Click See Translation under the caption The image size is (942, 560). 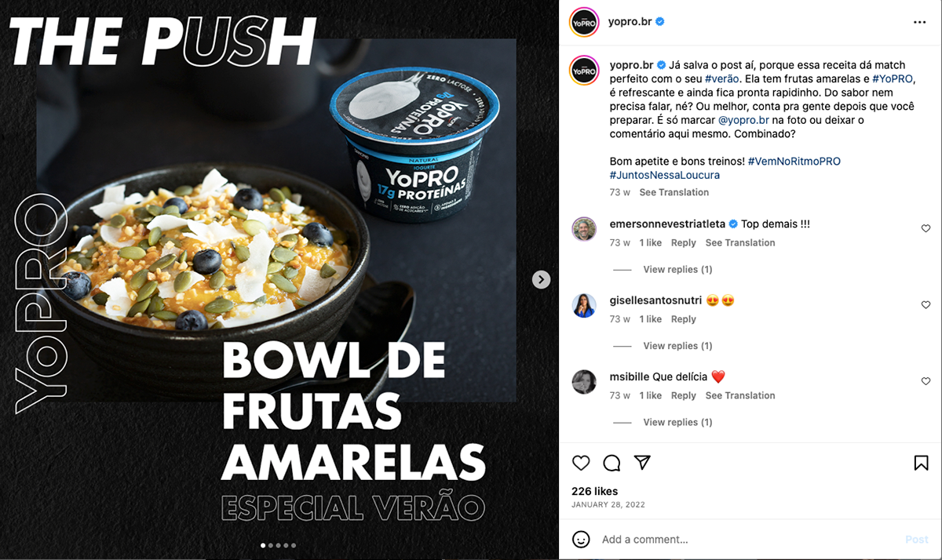(x=674, y=192)
